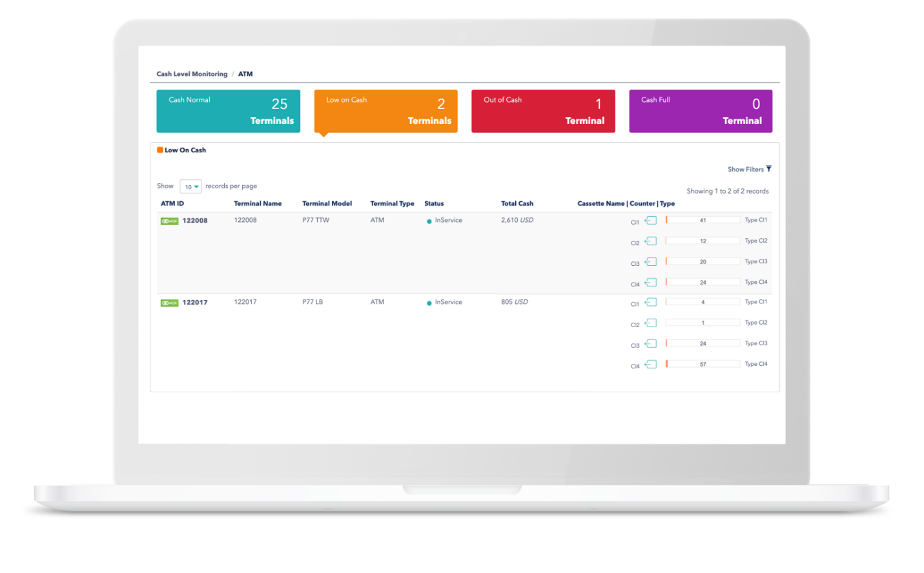Open ATM ID 122008 in bold
Viewport: 924px width, 573px height.
pos(195,221)
